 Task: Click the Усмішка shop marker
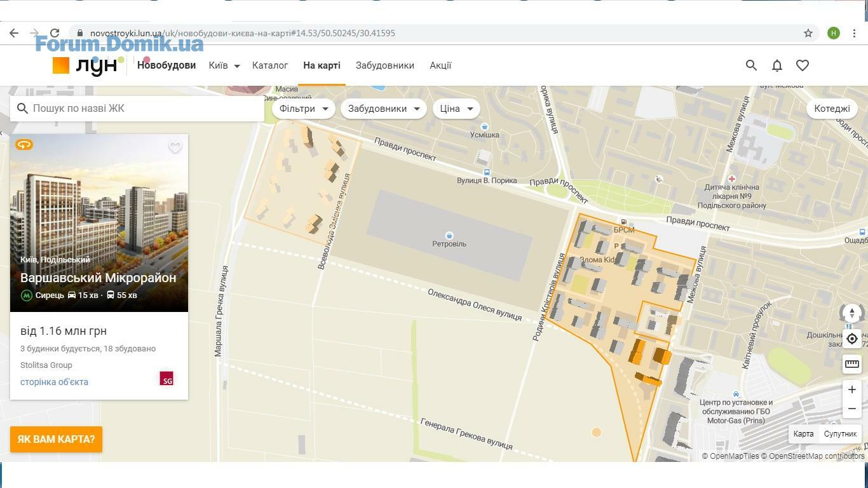click(x=484, y=127)
